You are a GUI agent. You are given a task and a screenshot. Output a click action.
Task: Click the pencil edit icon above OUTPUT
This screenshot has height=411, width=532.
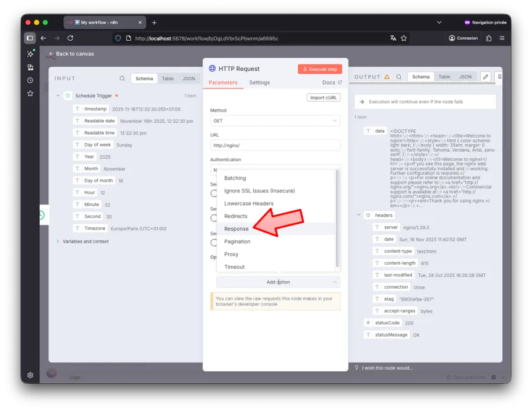[x=485, y=77]
